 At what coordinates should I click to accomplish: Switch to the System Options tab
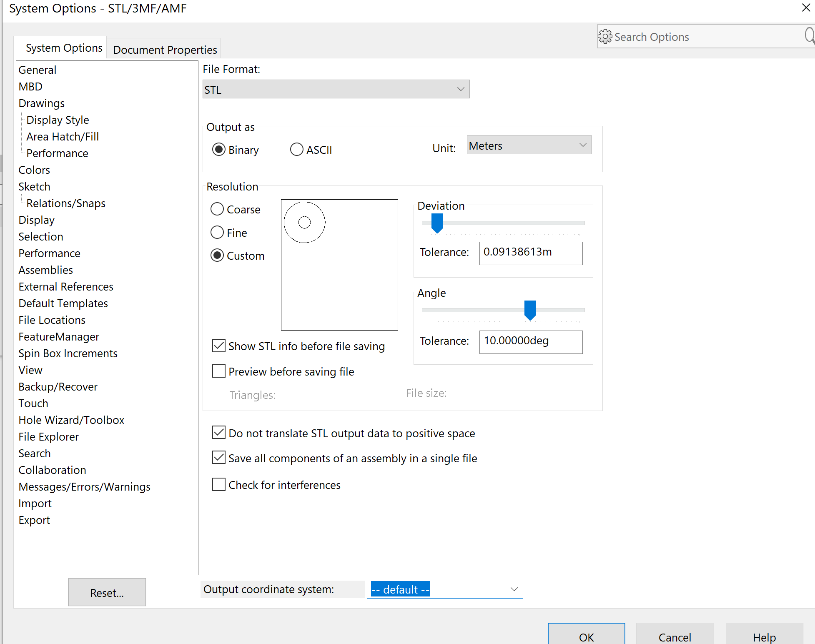(x=64, y=47)
